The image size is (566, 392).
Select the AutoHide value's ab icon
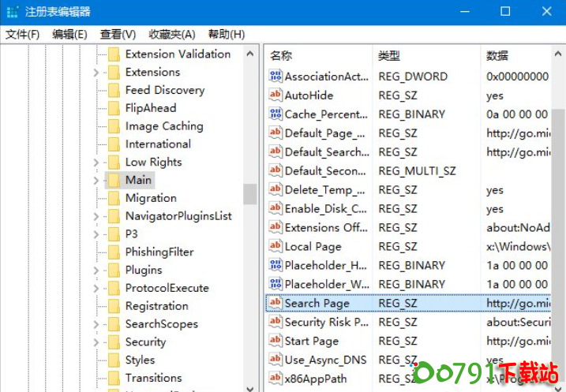[276, 95]
